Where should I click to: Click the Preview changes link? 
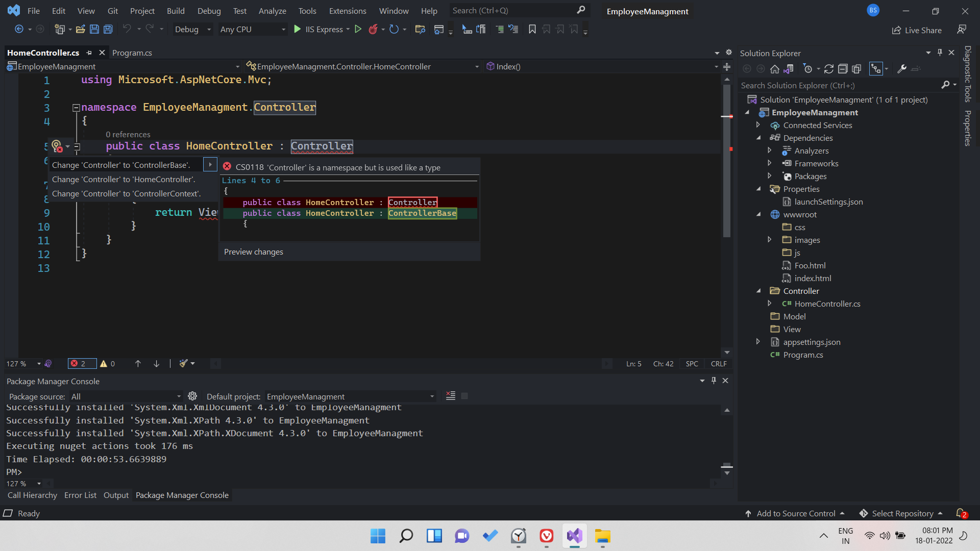click(253, 252)
